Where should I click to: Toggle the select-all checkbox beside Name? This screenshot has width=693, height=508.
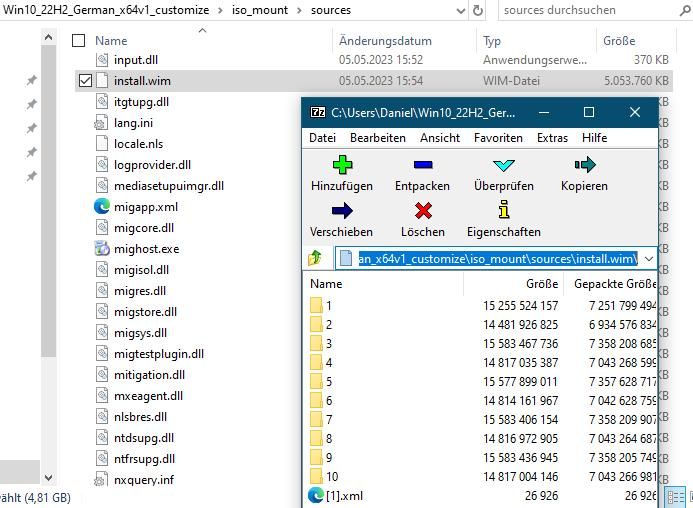coord(78,41)
